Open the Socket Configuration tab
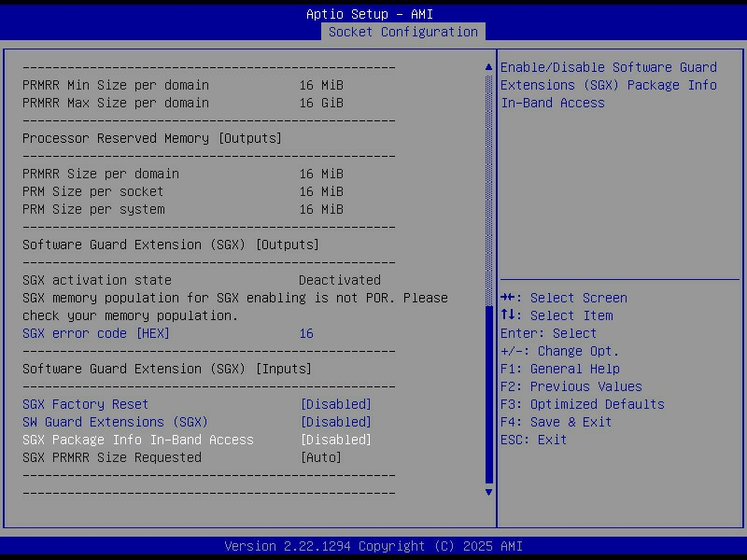The width and height of the screenshot is (747, 560). 402,32
